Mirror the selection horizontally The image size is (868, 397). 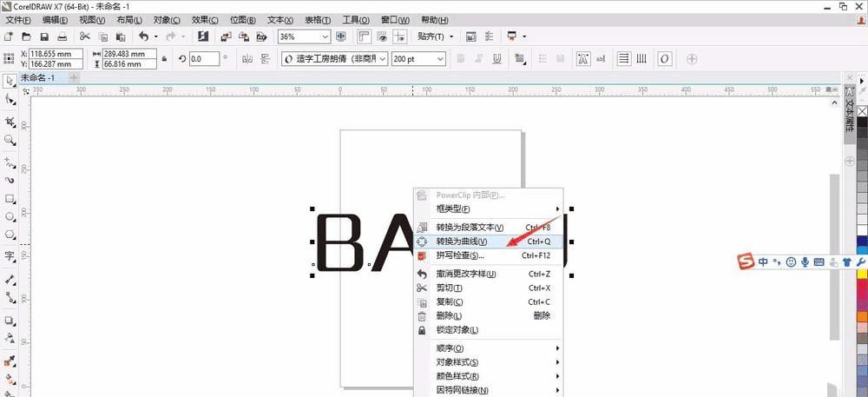247,58
